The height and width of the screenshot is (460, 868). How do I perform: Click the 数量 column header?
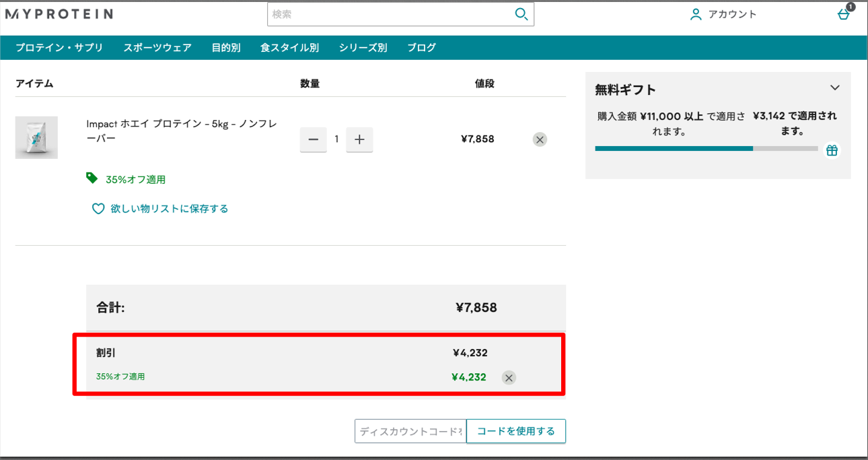pos(310,84)
